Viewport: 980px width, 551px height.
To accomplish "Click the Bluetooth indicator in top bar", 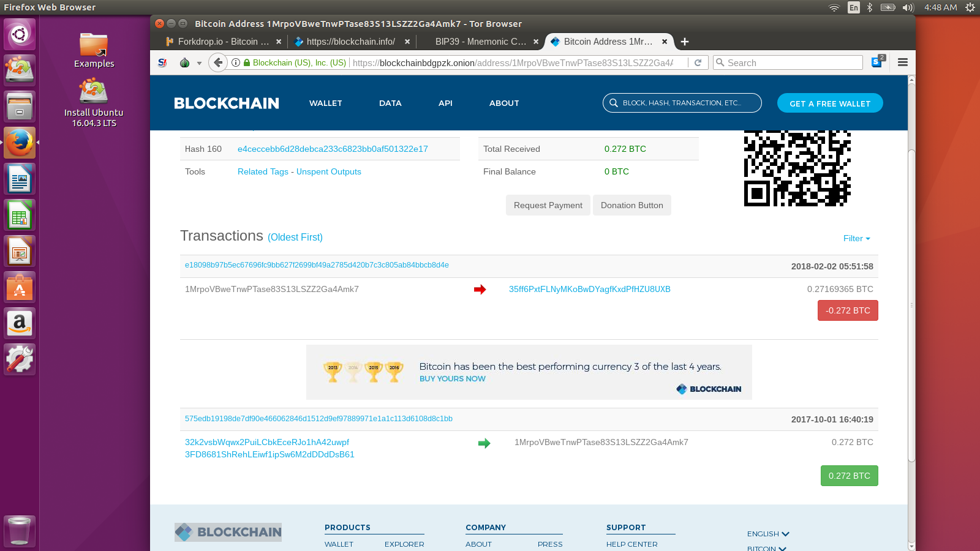I will pos(870,7).
